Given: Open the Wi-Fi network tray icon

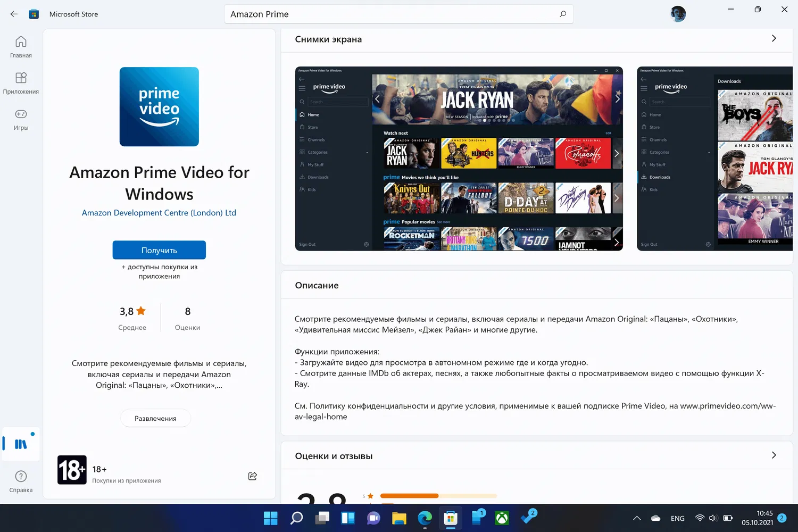Looking at the screenshot, I should pos(700,518).
